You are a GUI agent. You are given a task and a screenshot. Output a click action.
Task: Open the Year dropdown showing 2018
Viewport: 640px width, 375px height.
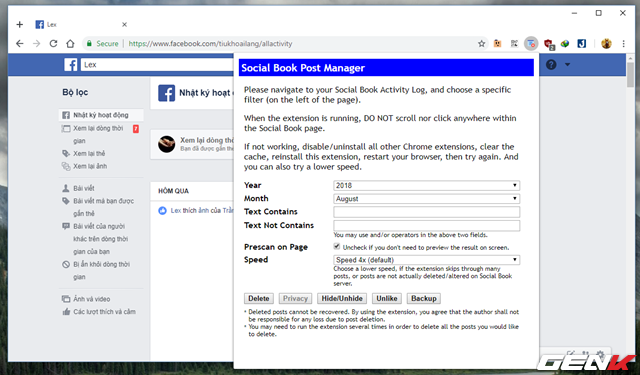(427, 185)
